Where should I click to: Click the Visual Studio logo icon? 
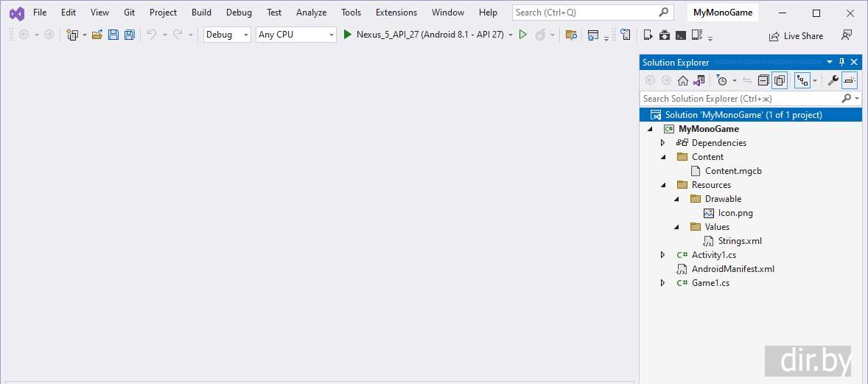click(x=17, y=13)
